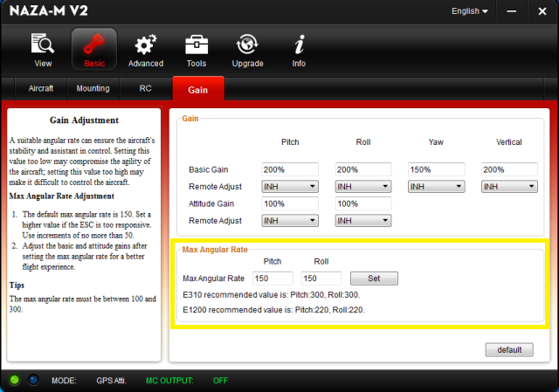The width and height of the screenshot is (559, 392).
Task: Click the 'Gain Adjustment' heading
Action: pyautogui.click(x=84, y=120)
